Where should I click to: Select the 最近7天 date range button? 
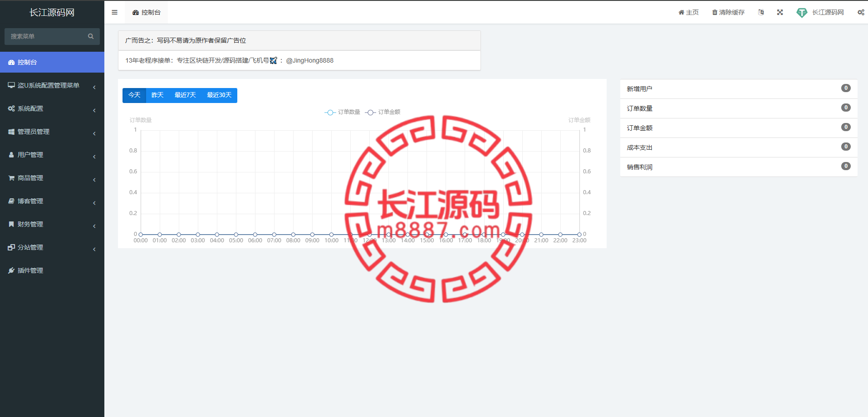185,95
